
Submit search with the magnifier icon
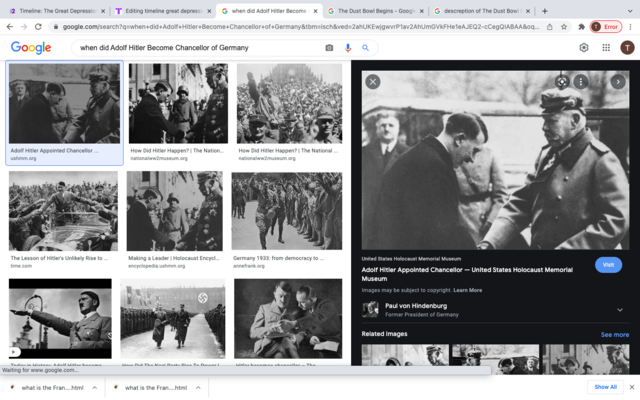click(366, 48)
